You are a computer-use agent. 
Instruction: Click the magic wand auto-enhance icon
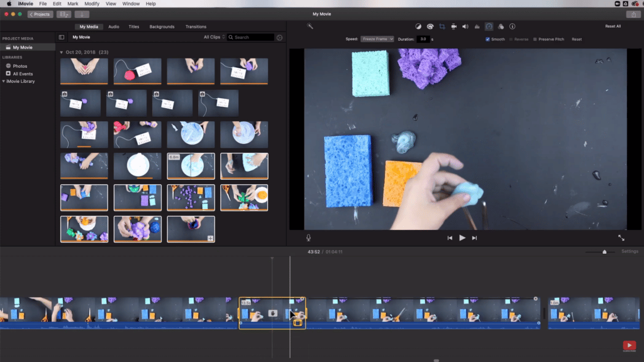click(x=310, y=26)
